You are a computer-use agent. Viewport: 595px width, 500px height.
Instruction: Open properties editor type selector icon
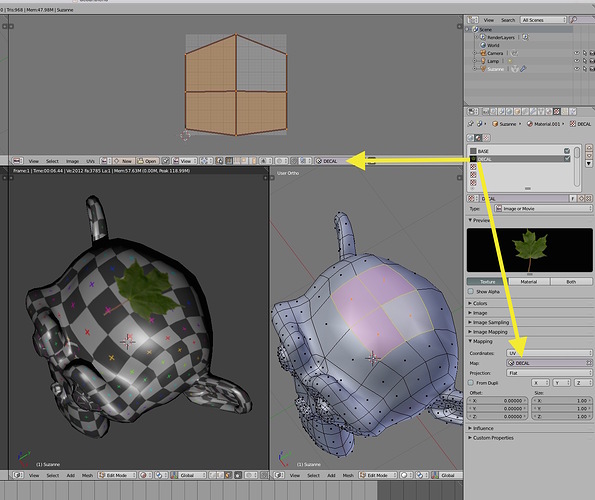pyautogui.click(x=473, y=112)
